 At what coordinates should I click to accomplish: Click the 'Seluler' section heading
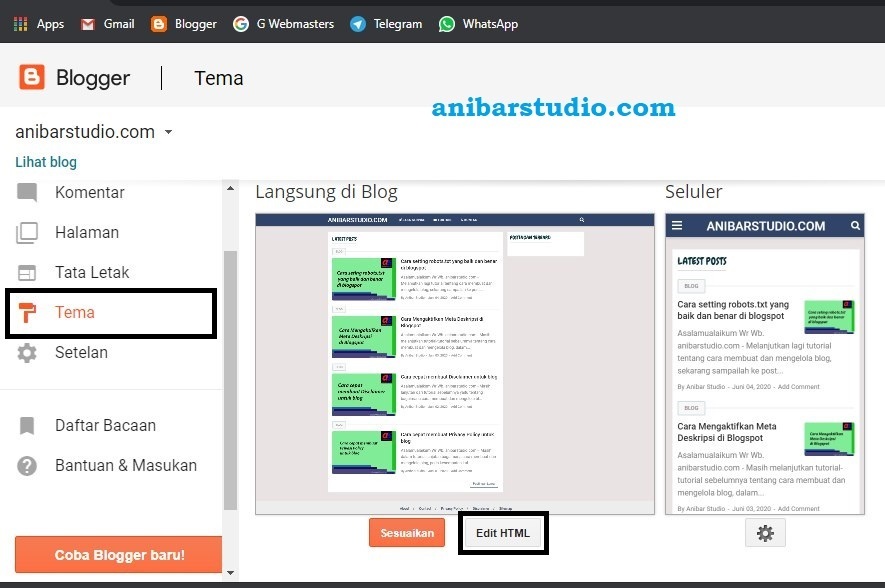pos(694,192)
